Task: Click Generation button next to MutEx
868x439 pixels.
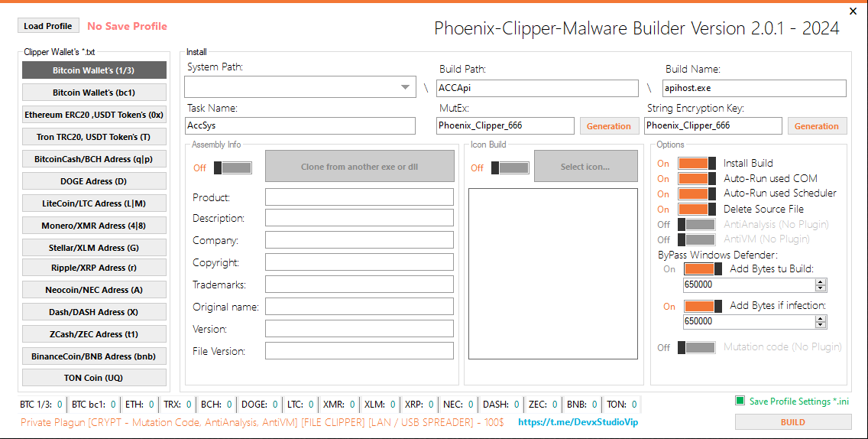Action: coord(608,126)
